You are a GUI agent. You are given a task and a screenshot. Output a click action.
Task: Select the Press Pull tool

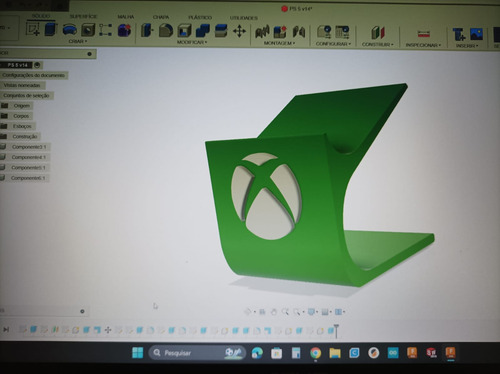point(147,31)
